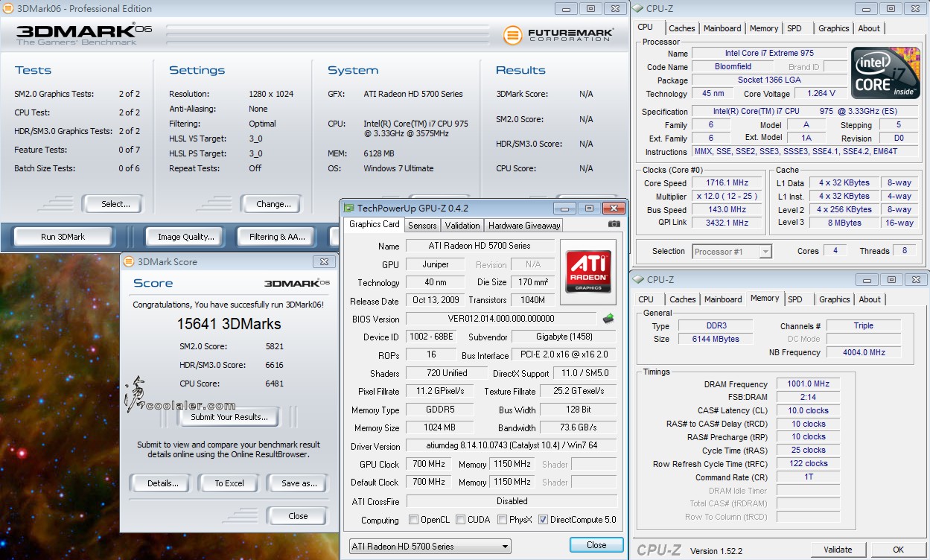Click the 15641 3DMarks score text

coord(229,324)
